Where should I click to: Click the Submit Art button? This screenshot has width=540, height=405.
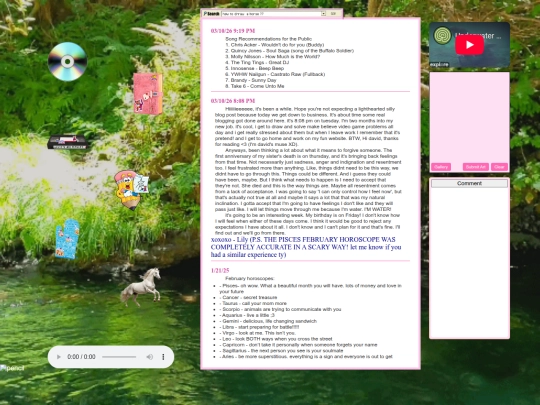click(476, 167)
